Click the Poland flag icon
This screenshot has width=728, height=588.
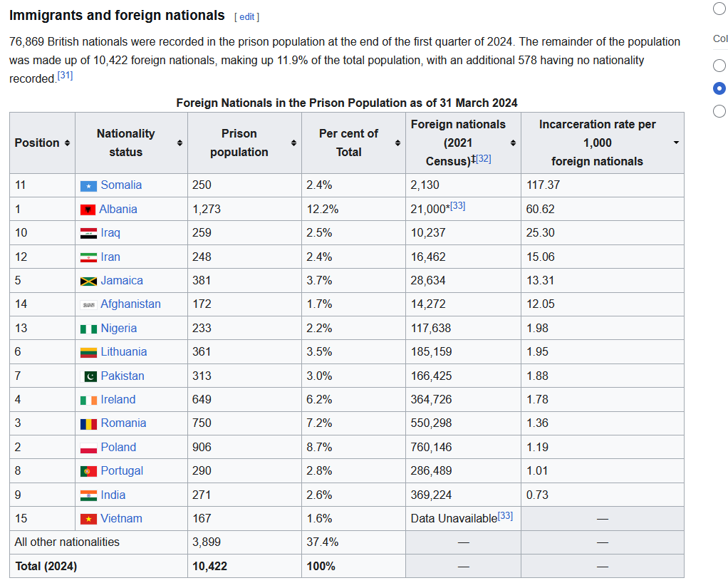click(x=88, y=448)
